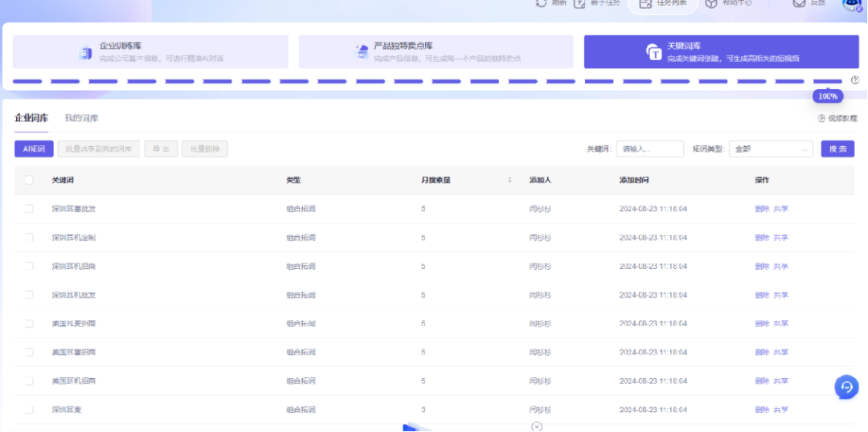The height and width of the screenshot is (432, 868).
Task: Select the 关键词库 card
Action: coord(721,52)
